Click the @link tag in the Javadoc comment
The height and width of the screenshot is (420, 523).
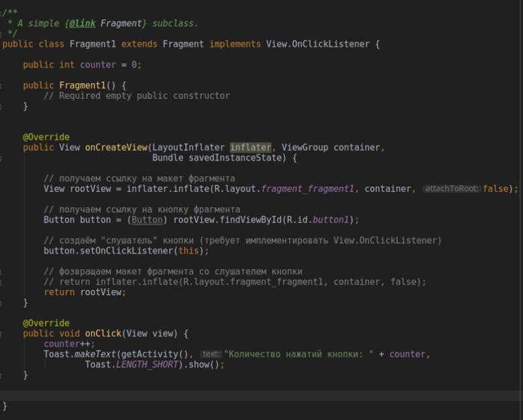tap(82, 23)
